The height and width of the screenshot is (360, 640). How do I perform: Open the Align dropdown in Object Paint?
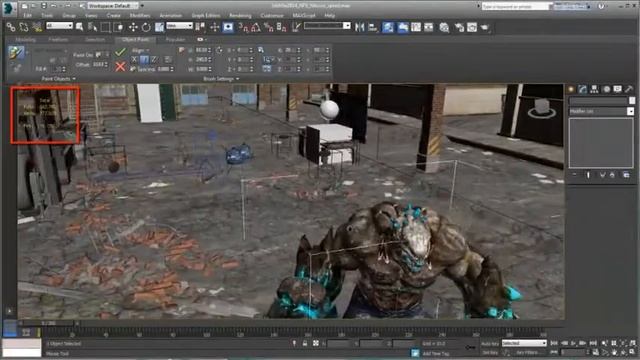pos(140,51)
